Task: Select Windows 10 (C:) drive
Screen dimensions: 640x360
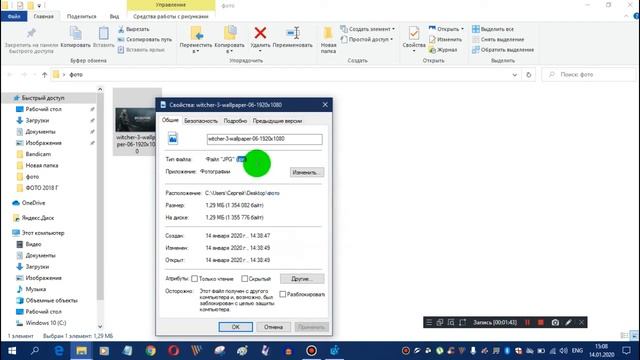Action: coord(45,323)
